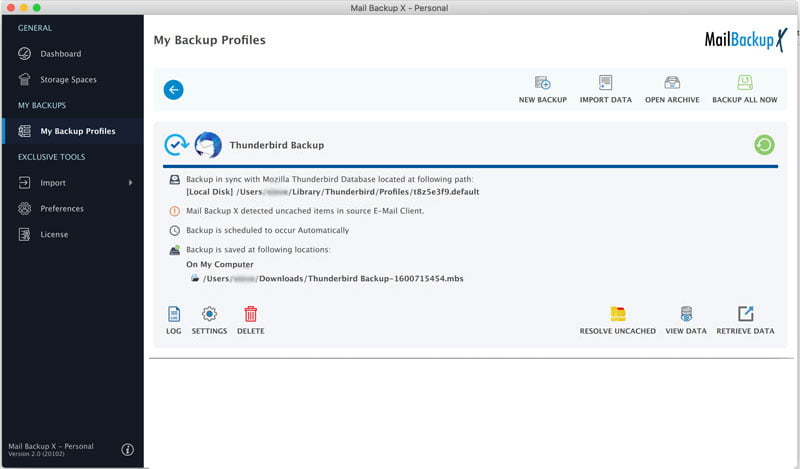Click the green refresh backup icon

[x=764, y=145]
